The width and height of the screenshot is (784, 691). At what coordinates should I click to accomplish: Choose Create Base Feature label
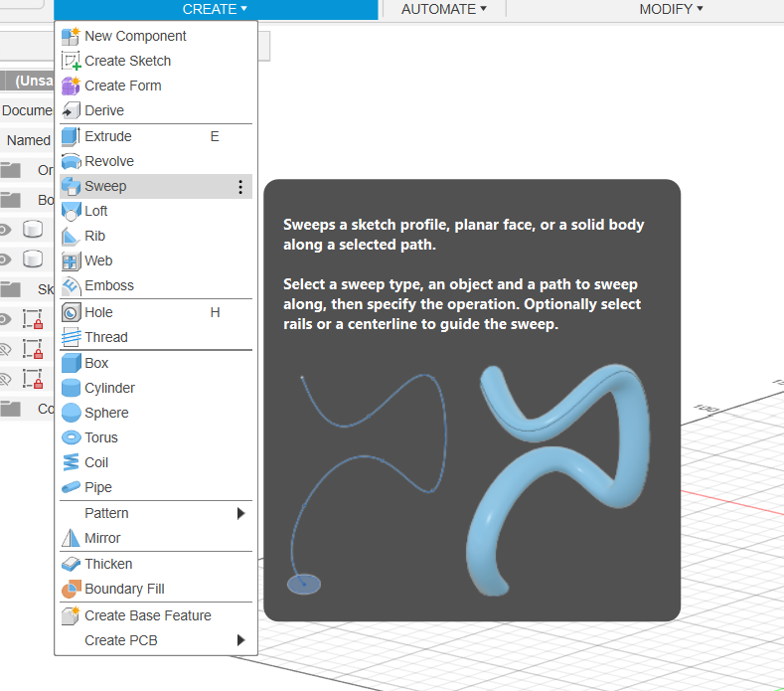tap(148, 615)
